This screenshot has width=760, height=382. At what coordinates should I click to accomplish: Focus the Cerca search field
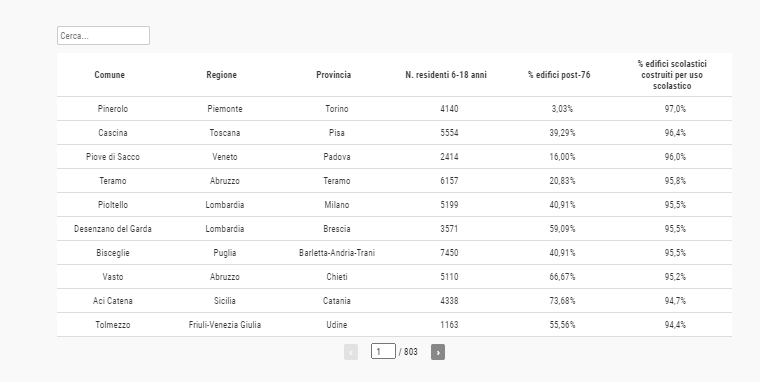coord(103,36)
